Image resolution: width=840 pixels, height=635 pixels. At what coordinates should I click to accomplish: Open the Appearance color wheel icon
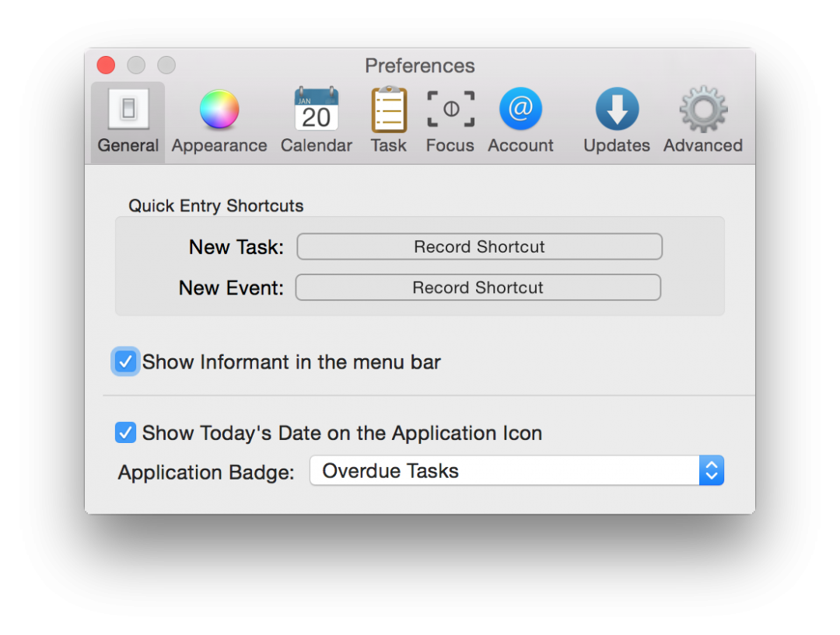click(x=219, y=110)
